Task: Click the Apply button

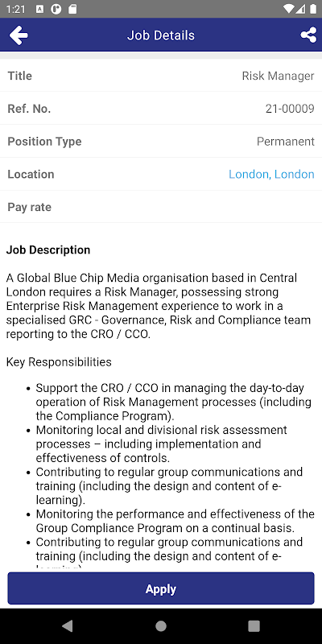Action: (161, 588)
